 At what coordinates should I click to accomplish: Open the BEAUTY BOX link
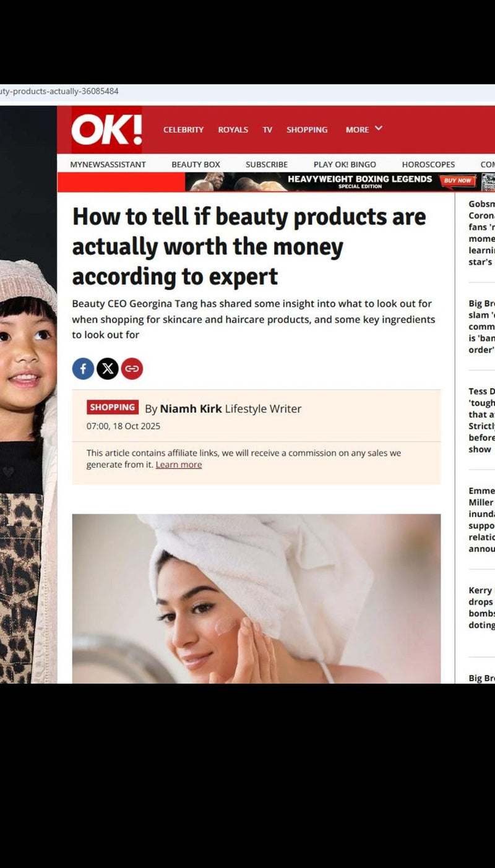coord(196,165)
